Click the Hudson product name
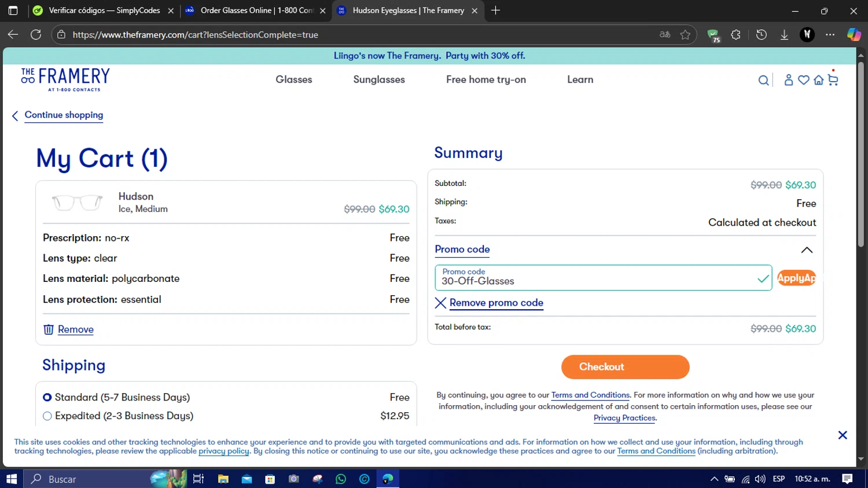The width and height of the screenshot is (868, 488). [136, 196]
